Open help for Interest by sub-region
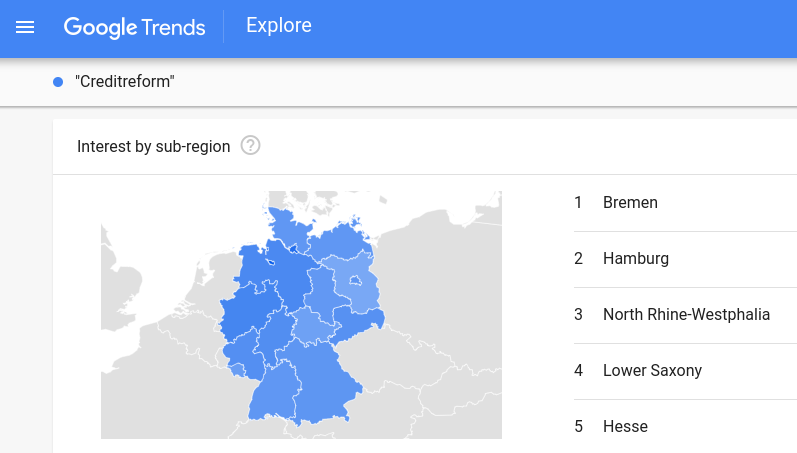Screen dimensions: 797x453 pos(251,146)
